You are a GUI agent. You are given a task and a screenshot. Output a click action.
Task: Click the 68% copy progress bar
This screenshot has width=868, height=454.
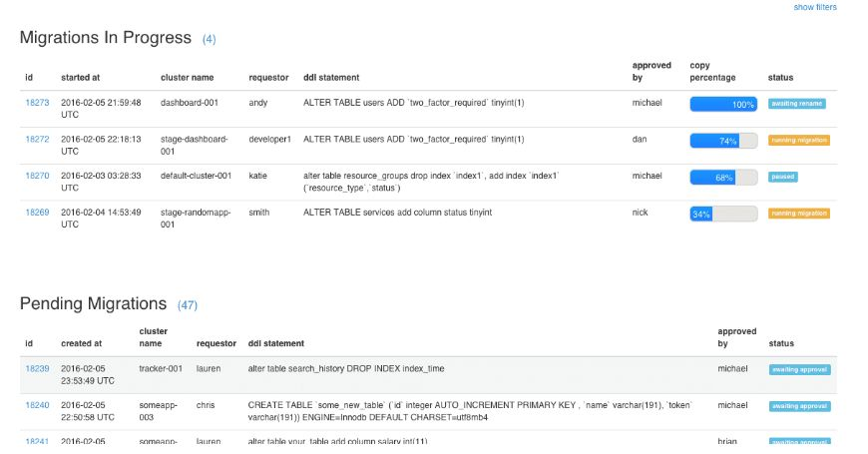[723, 178]
